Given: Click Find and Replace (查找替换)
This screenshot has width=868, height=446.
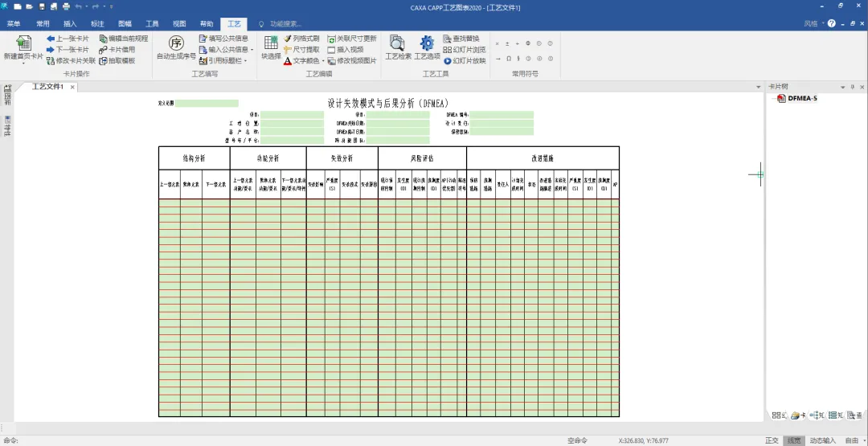Looking at the screenshot, I should pyautogui.click(x=461, y=39).
